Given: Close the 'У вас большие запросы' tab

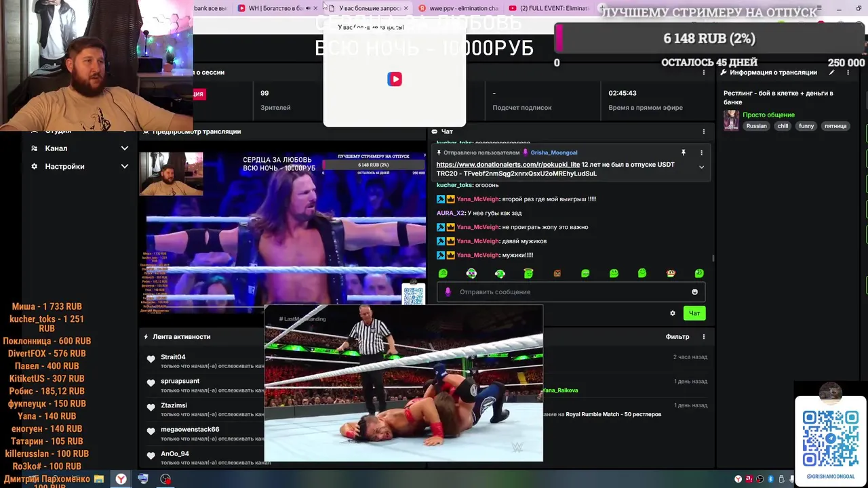Looking at the screenshot, I should (x=406, y=8).
